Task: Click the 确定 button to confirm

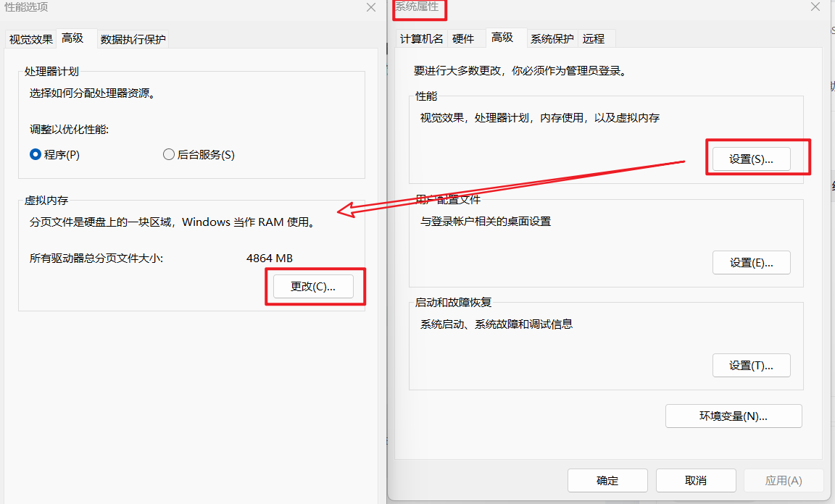Action: [607, 480]
